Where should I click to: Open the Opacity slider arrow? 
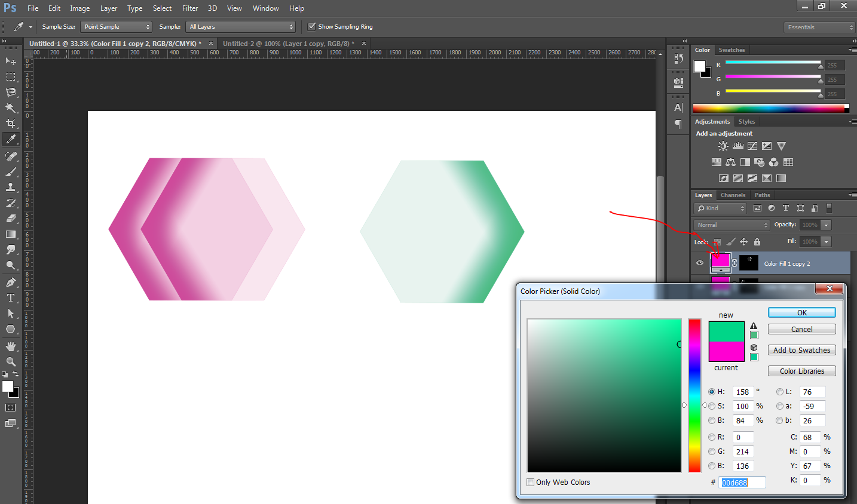826,225
